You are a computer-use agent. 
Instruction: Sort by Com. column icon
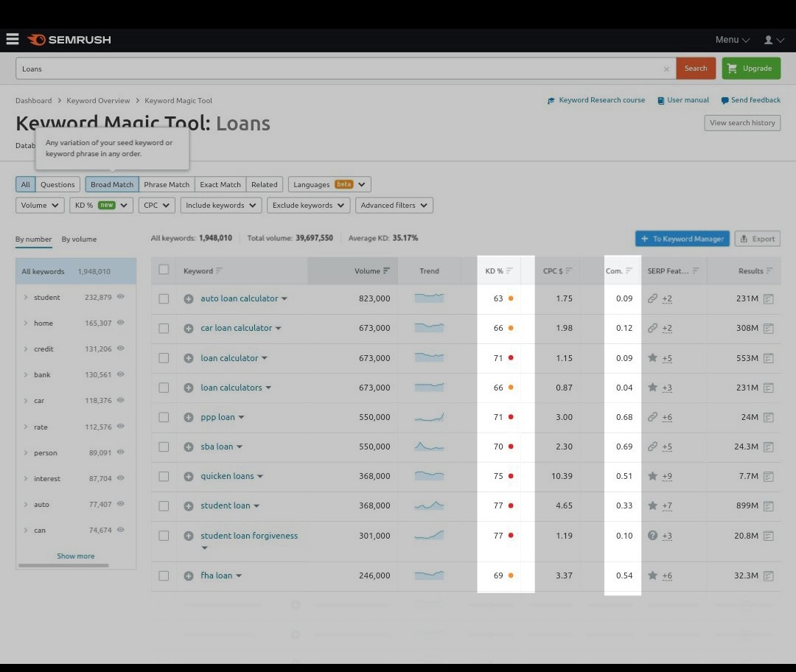pyautogui.click(x=629, y=270)
